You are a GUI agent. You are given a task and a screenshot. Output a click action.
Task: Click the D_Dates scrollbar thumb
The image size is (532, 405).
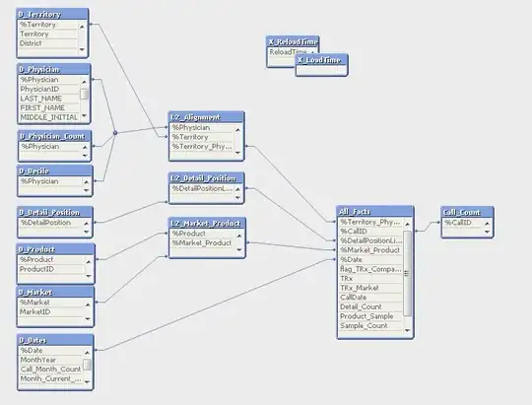[88, 365]
